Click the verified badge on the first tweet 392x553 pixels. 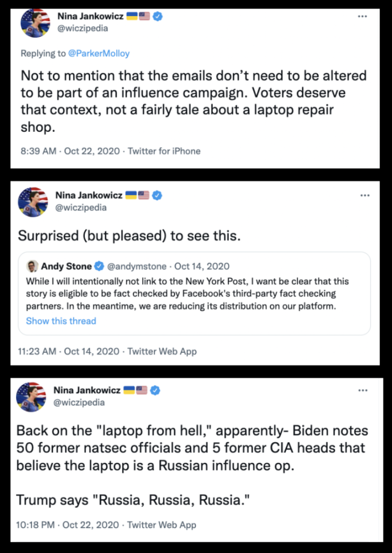(158, 16)
